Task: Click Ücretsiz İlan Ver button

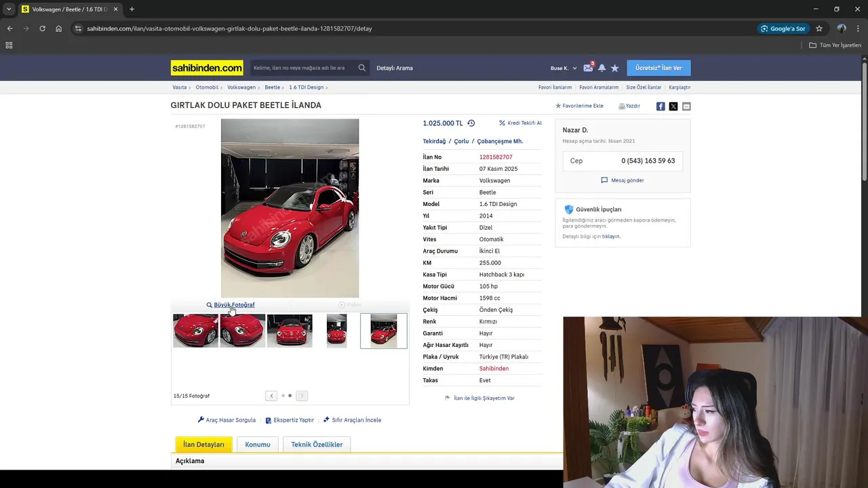Action: 659,68
